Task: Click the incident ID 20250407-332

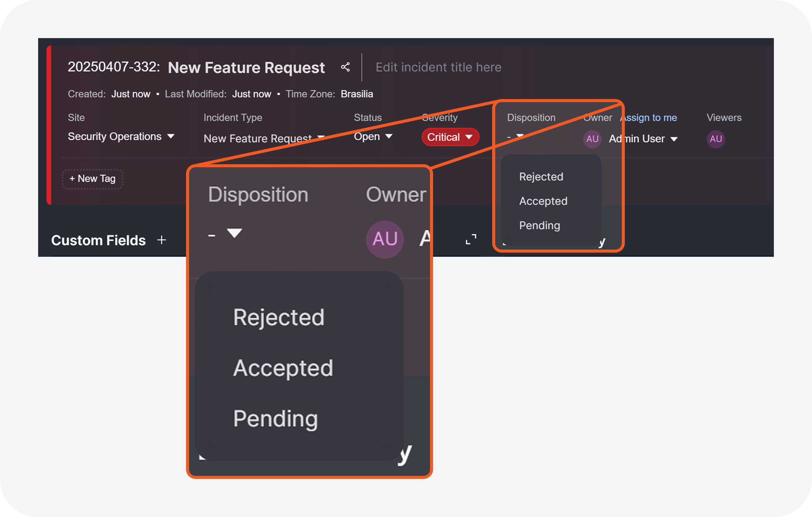Action: (x=113, y=67)
